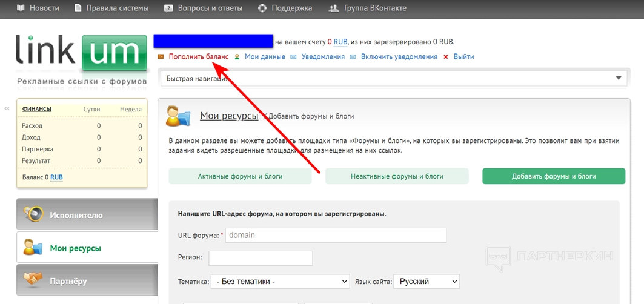
Task: Click the Выйти logout link
Action: click(463, 57)
